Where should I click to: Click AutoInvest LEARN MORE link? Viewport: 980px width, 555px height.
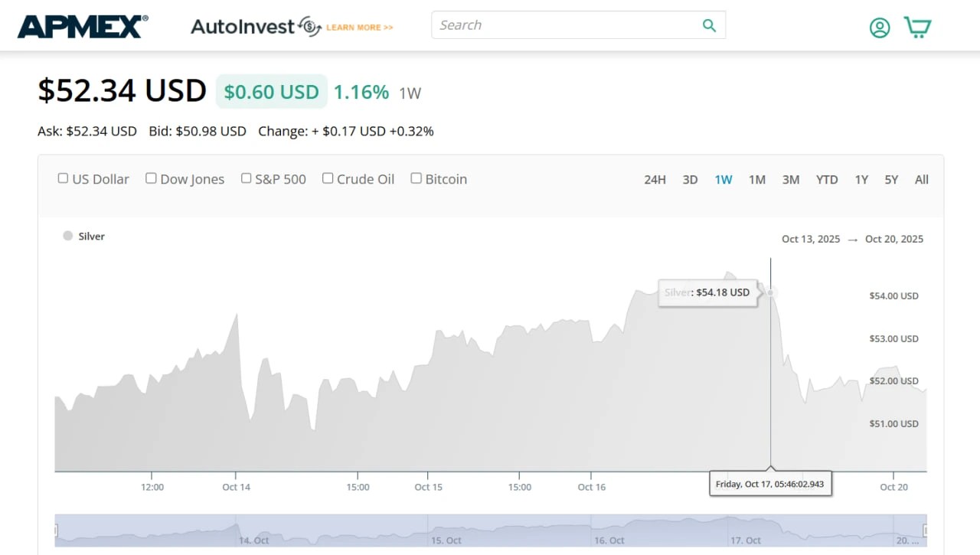pyautogui.click(x=360, y=27)
